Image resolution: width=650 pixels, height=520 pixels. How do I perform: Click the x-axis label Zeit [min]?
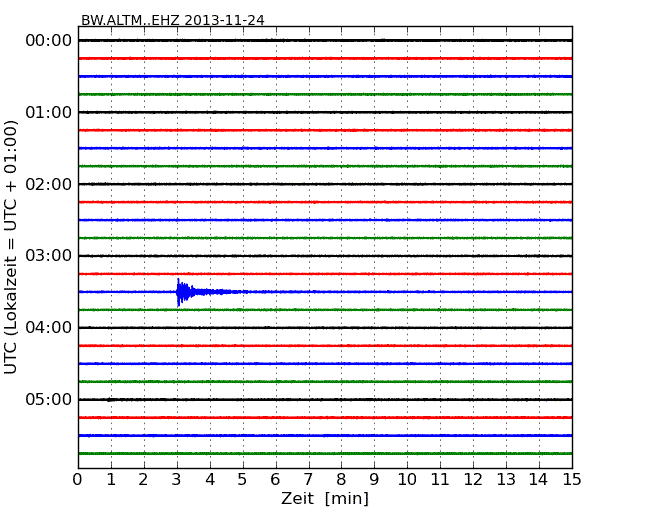pos(325,498)
